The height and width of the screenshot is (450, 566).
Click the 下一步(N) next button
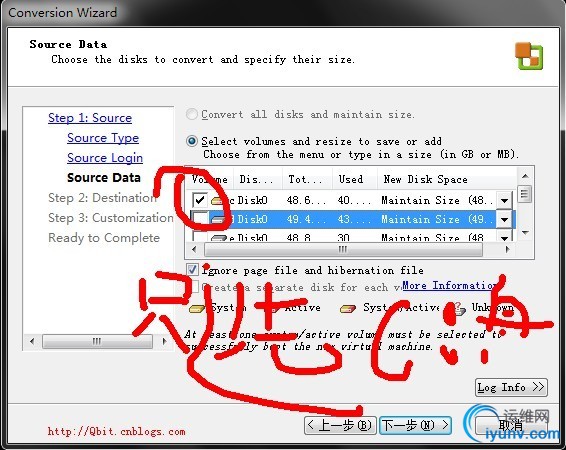coord(415,425)
